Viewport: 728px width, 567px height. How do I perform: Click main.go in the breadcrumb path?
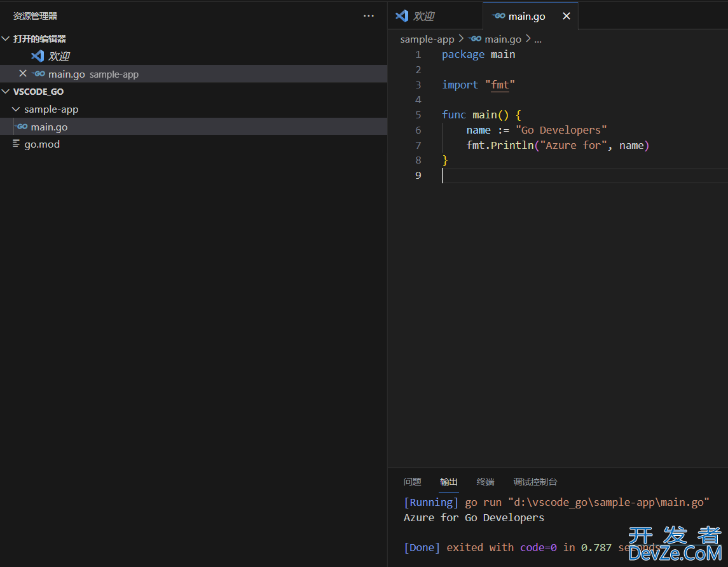(x=503, y=39)
